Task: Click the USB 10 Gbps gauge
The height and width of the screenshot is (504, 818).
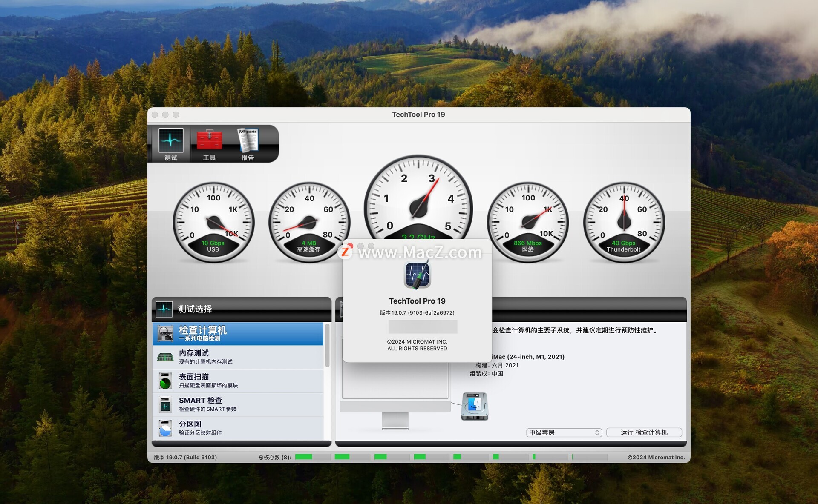Action: click(x=213, y=222)
